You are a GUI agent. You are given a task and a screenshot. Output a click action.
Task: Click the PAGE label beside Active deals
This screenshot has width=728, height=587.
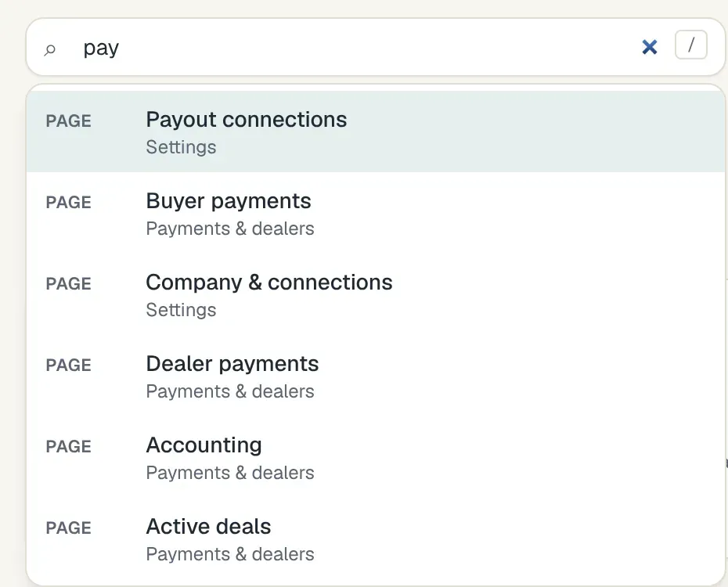[68, 528]
